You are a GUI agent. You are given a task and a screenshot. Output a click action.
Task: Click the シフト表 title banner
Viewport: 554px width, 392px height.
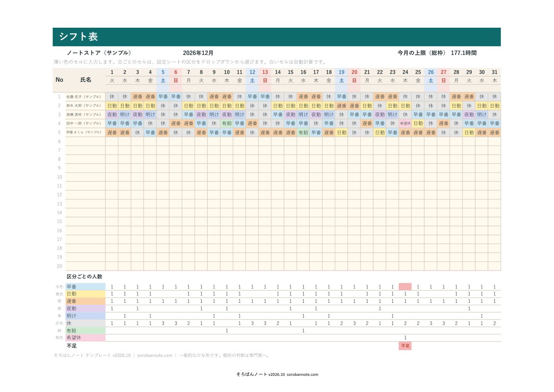tap(277, 37)
